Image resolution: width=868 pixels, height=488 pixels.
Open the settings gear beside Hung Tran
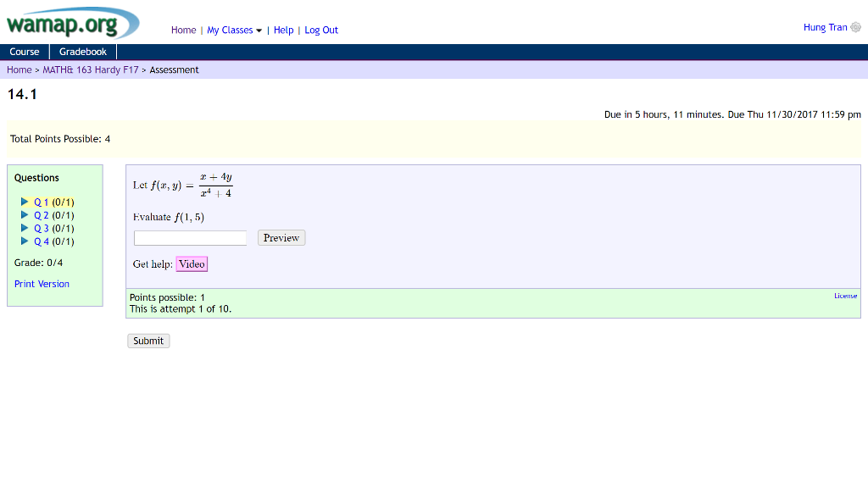tap(857, 26)
